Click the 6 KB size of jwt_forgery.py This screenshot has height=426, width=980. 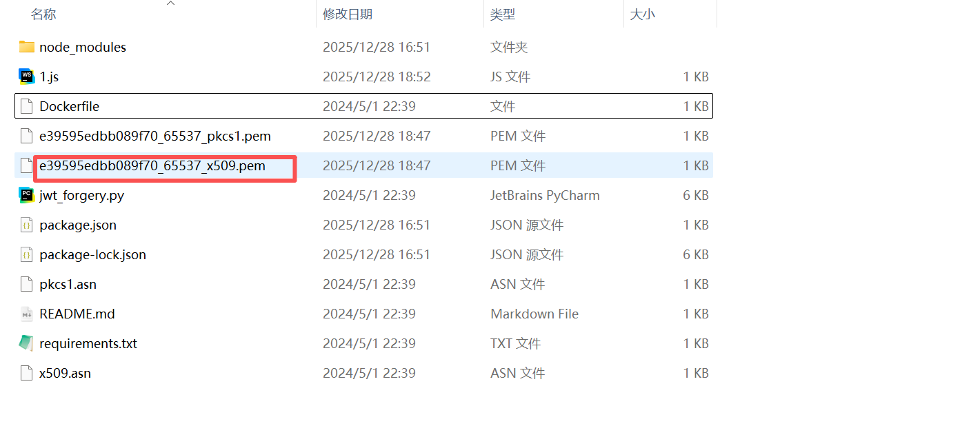pos(696,196)
